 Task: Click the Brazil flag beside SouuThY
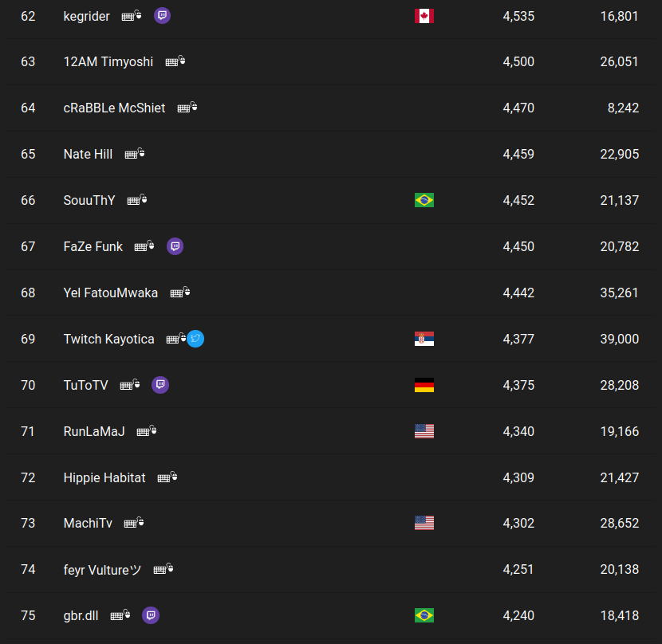(x=424, y=200)
